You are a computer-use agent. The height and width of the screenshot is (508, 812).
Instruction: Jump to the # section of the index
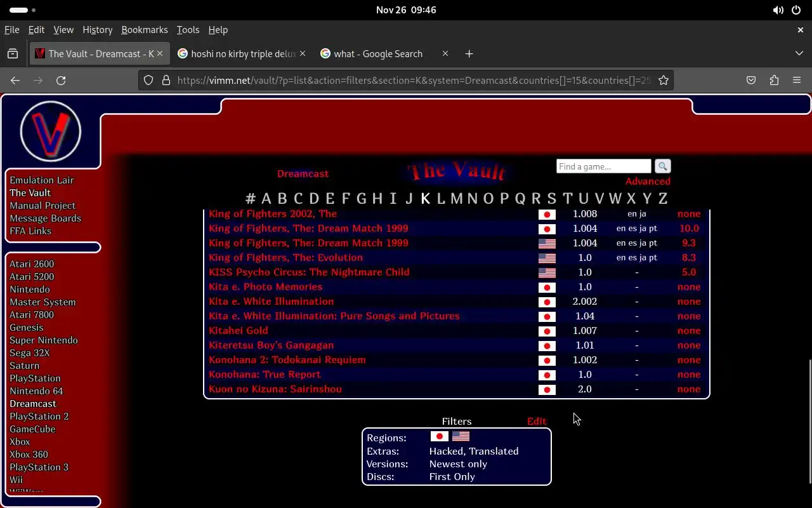(251, 199)
